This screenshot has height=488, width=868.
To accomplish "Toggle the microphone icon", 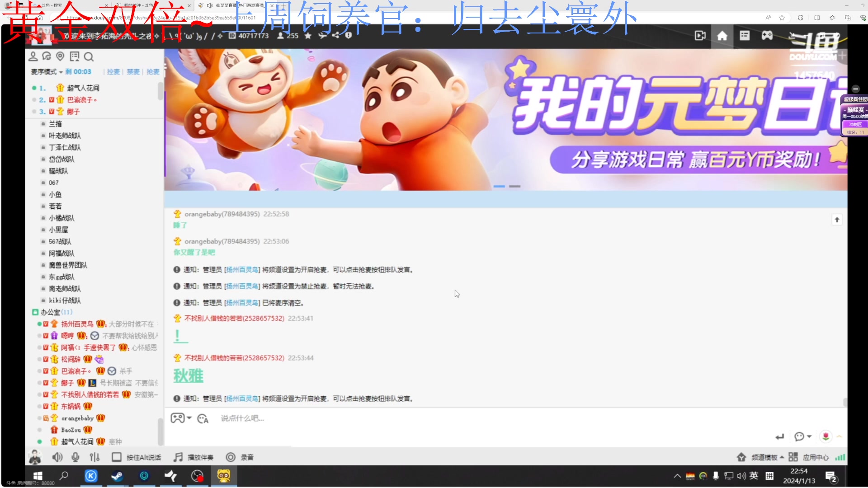I will [75, 457].
